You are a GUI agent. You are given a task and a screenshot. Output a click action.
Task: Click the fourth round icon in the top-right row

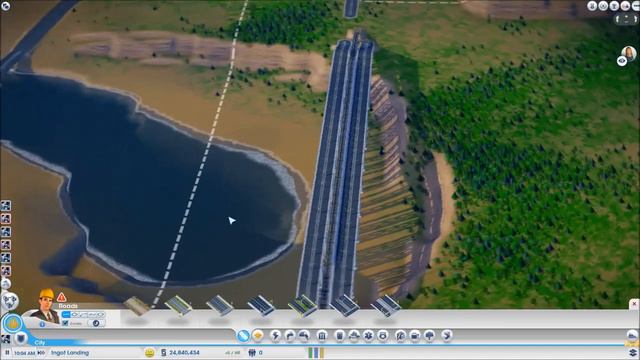[625, 6]
